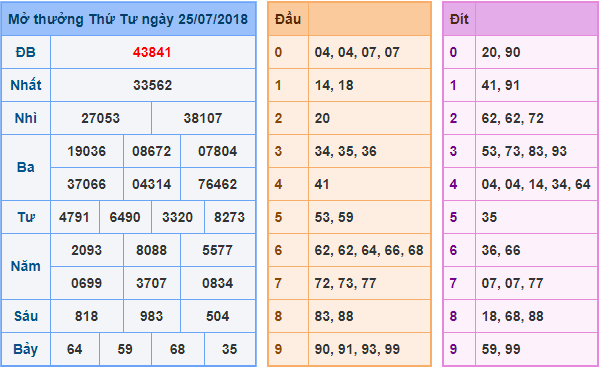Viewport: 600px width, 367px height.
Task: Click the Năm row label
Action: pos(26,266)
